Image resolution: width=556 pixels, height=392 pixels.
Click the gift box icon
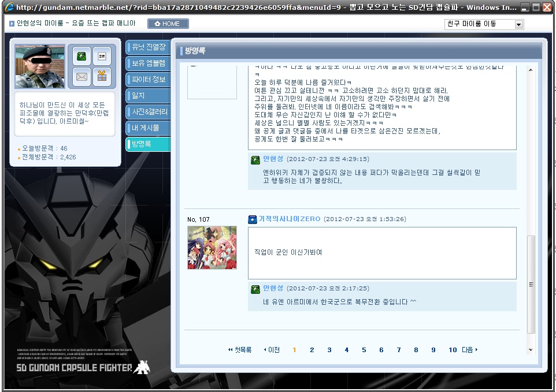click(x=102, y=76)
